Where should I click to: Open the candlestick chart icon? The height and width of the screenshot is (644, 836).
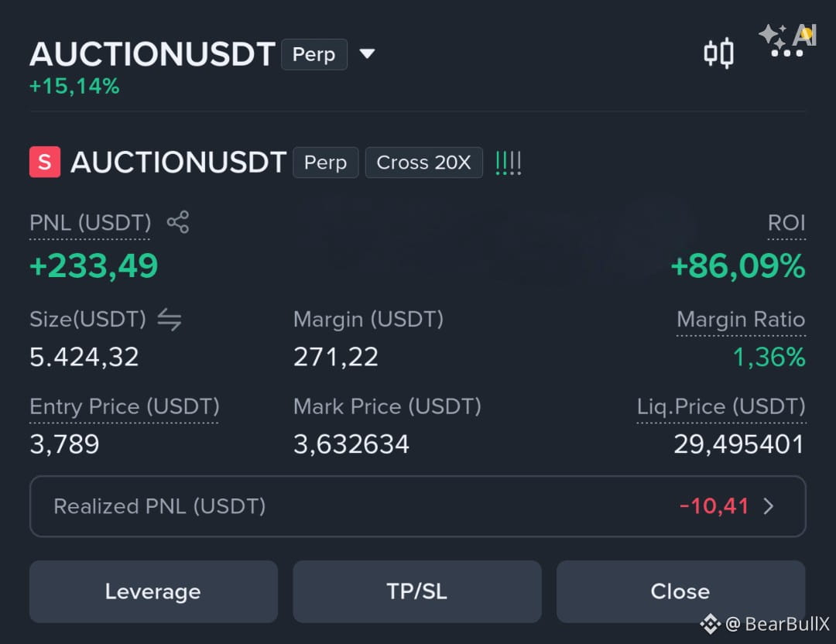(x=718, y=53)
